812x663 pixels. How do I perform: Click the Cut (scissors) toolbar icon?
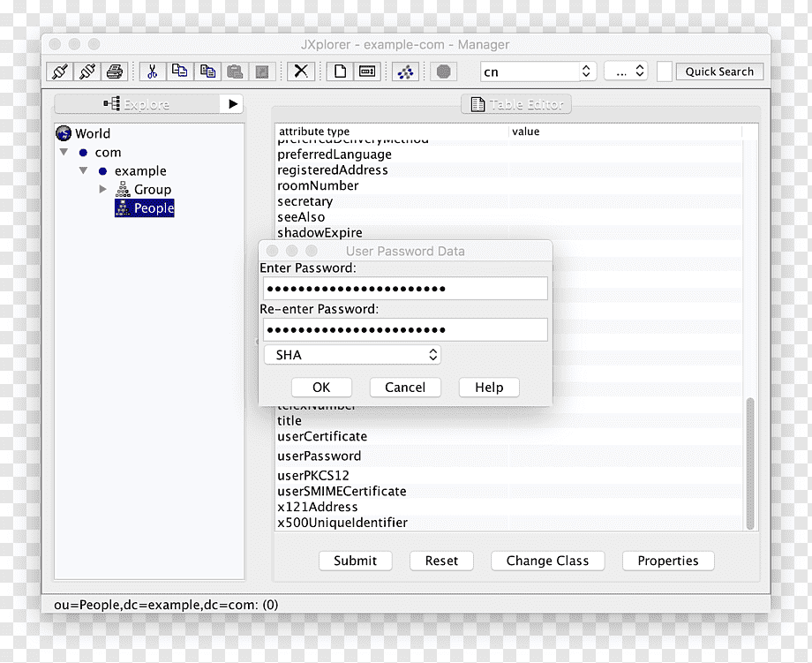pos(152,72)
